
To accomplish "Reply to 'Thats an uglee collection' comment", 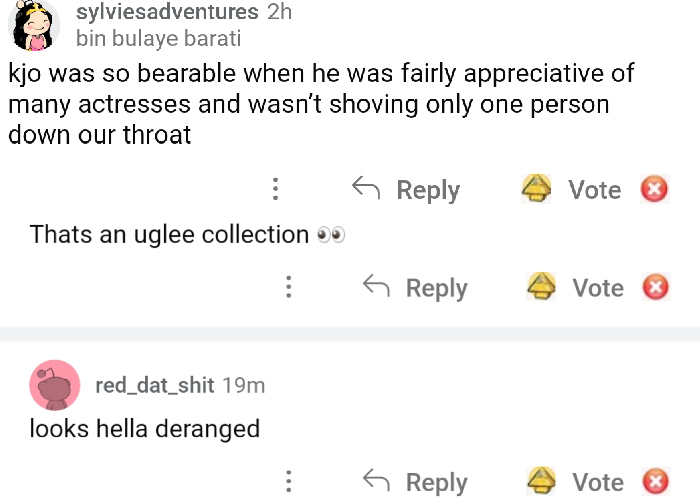I will point(436,288).
